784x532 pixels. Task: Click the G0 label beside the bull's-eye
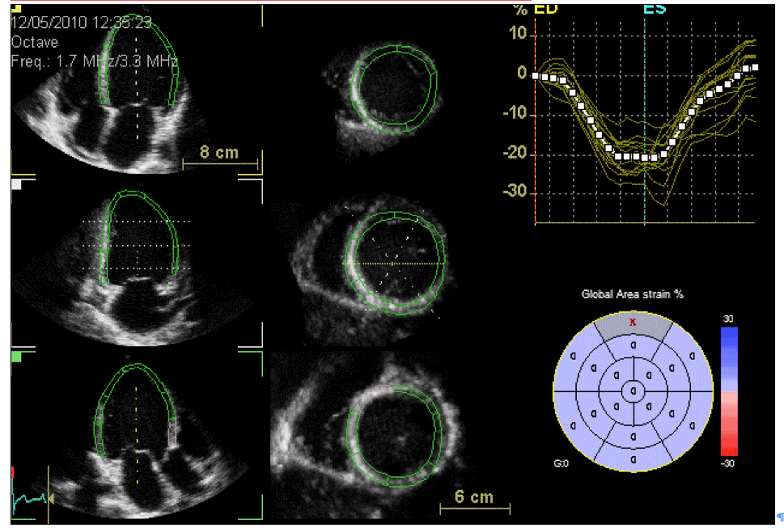click(x=561, y=463)
